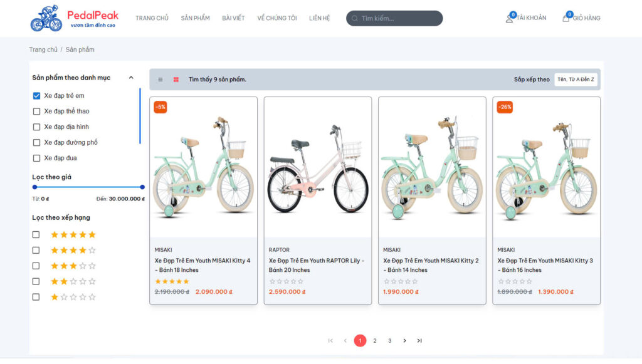Open the RAPTOR Lily bike image

pyautogui.click(x=318, y=167)
